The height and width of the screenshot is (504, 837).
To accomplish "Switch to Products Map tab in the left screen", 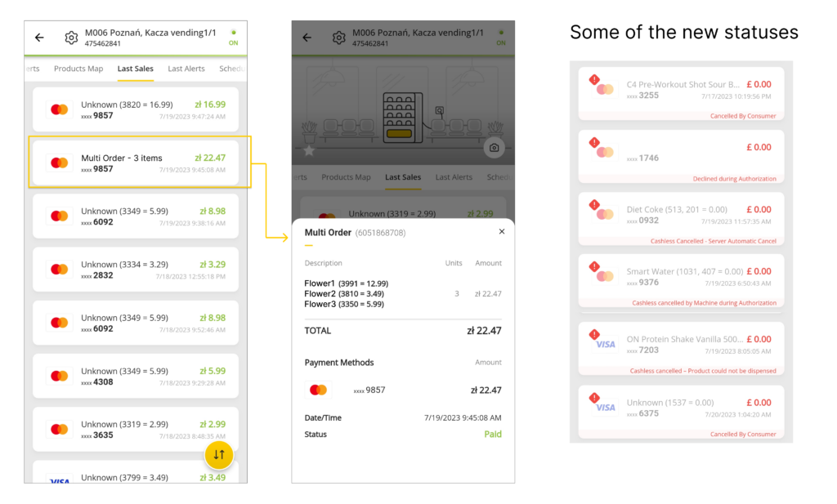I will coord(78,69).
